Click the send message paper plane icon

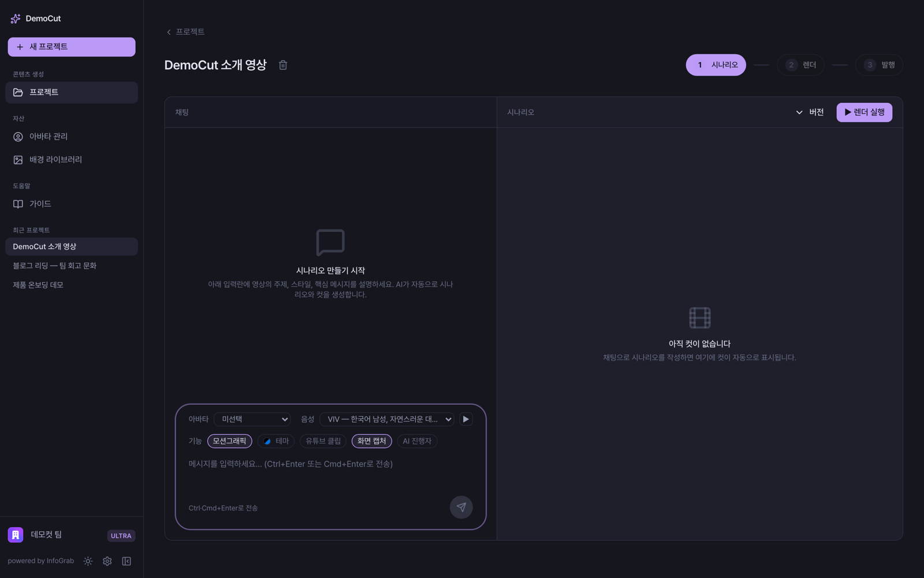[461, 507]
